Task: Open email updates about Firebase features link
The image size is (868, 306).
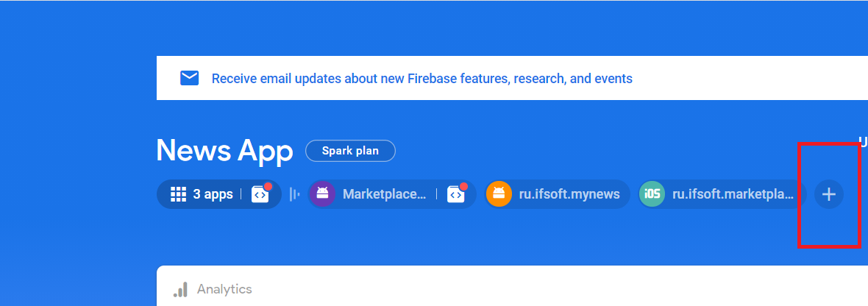Action: point(421,79)
